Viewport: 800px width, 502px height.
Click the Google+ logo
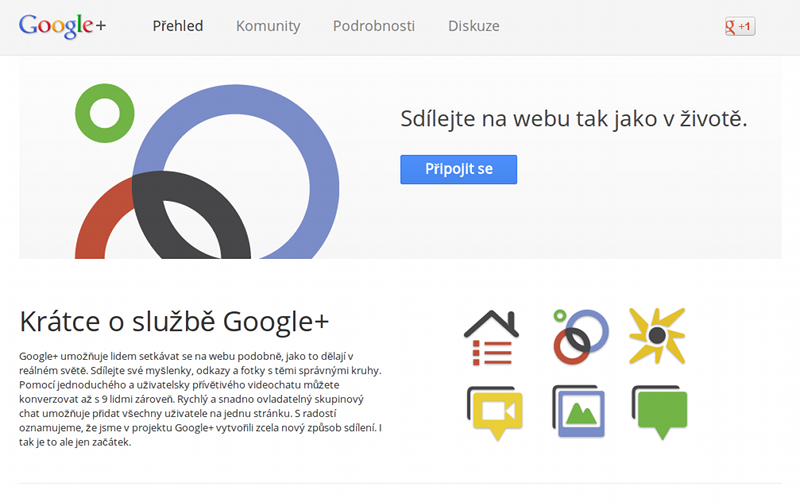[x=62, y=26]
